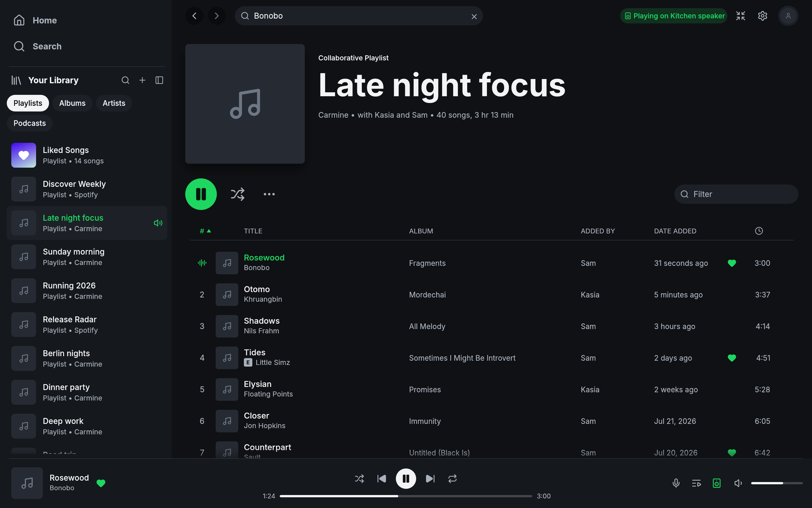Open settings gear icon

(x=762, y=16)
